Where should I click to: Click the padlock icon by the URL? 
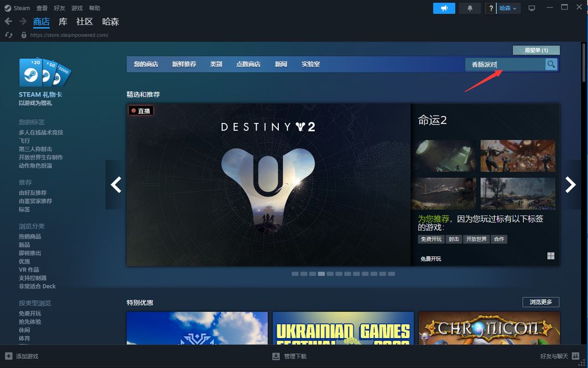coord(24,35)
